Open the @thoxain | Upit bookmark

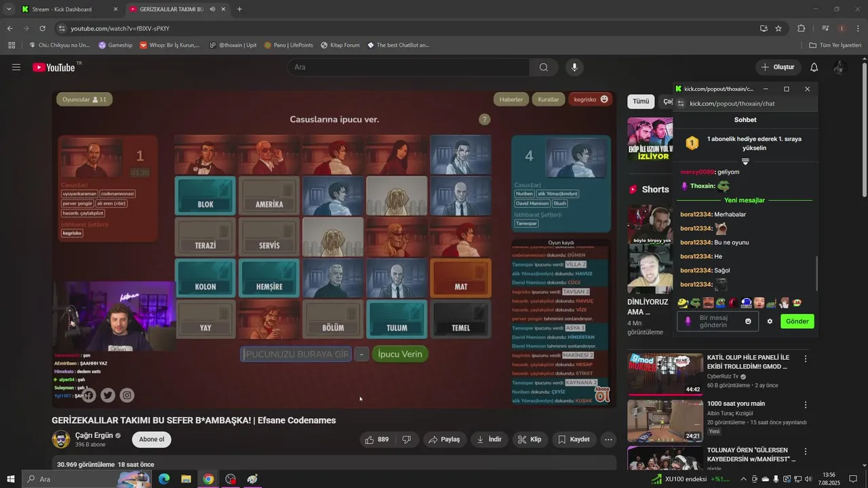tap(233, 45)
